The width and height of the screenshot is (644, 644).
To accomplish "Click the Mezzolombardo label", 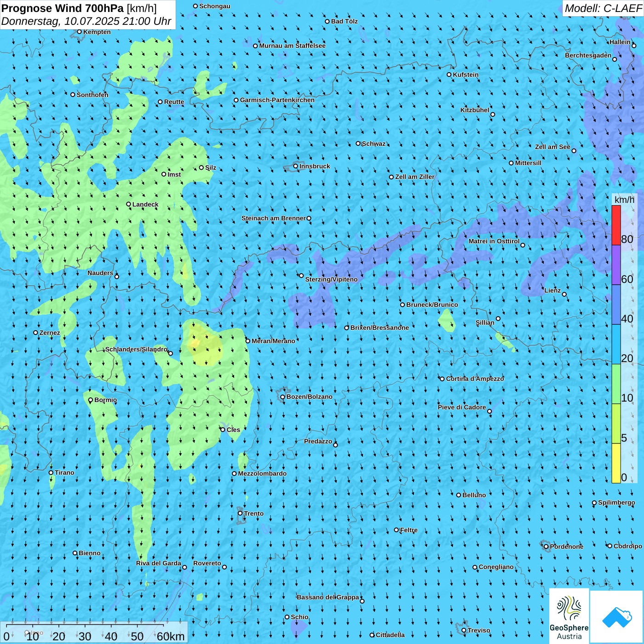I will (262, 473).
